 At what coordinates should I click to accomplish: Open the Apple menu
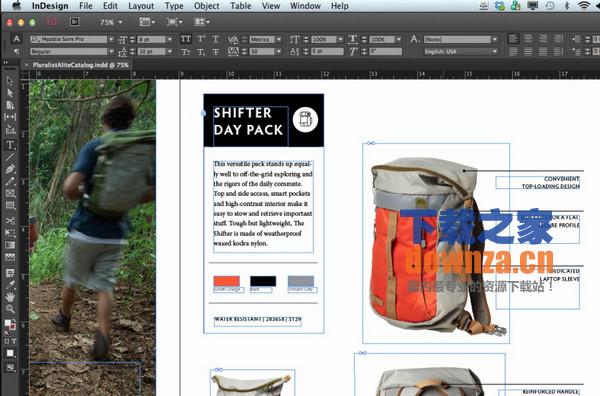(x=17, y=6)
